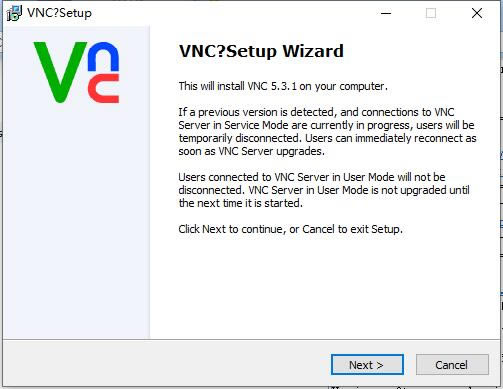Click the User Mode disconnection paragraph
Viewport: 503px width, 389px height.
pyautogui.click(x=324, y=190)
